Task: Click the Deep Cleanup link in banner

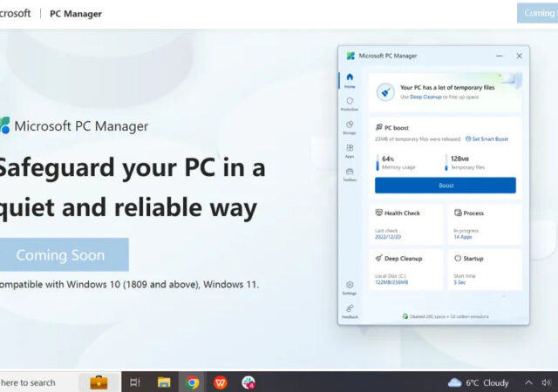Action: coord(425,97)
